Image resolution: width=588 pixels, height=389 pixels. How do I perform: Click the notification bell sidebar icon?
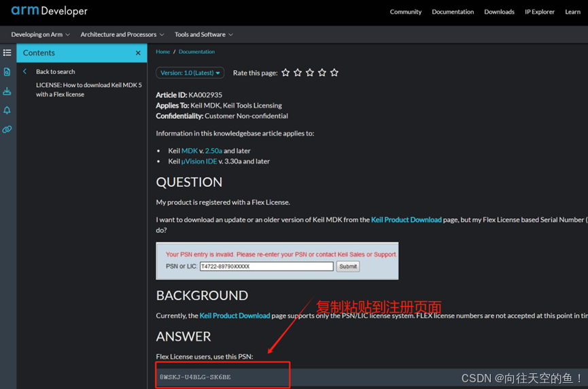[7, 110]
